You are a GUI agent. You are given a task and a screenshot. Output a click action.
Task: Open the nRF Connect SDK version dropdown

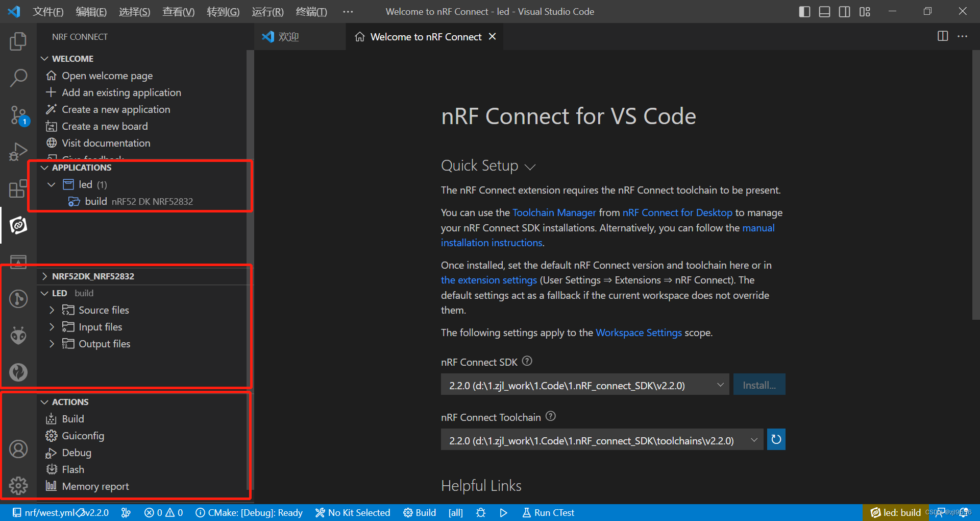[585, 385]
